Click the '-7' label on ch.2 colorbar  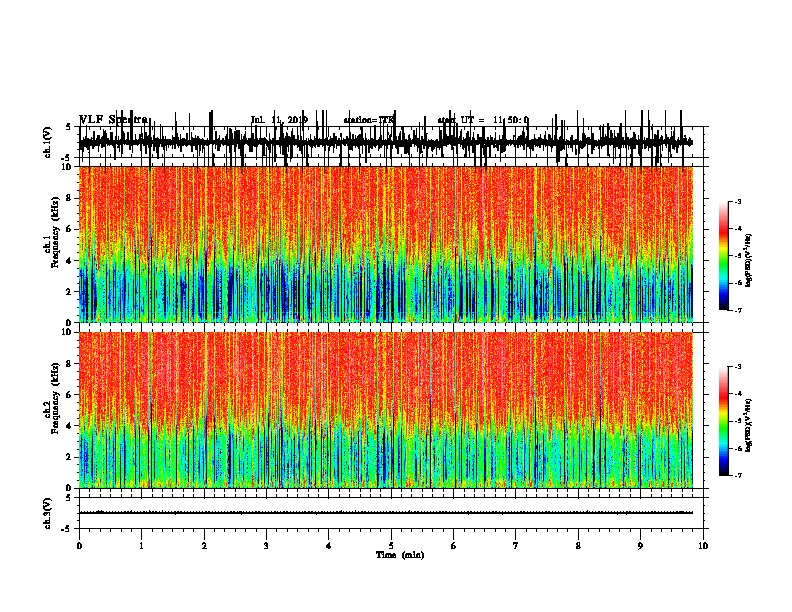(x=737, y=475)
